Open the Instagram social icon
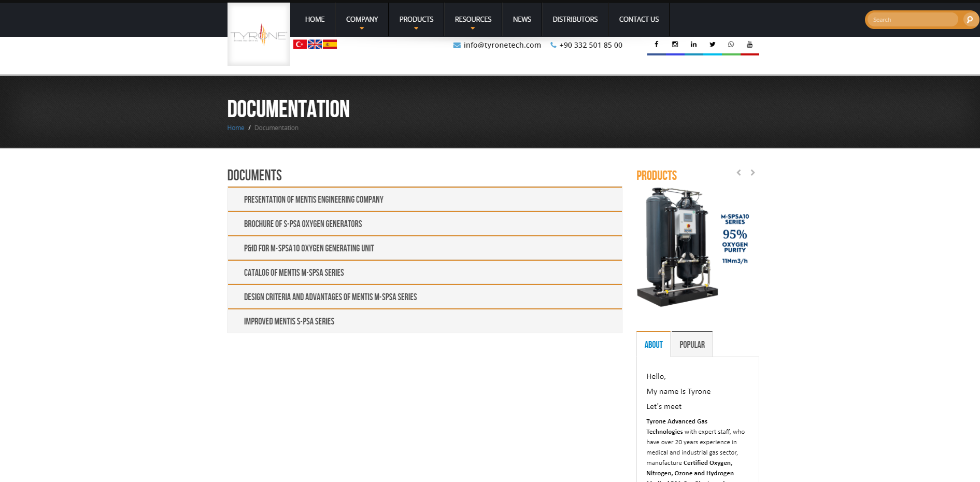Viewport: 980px width, 482px height. (675, 45)
